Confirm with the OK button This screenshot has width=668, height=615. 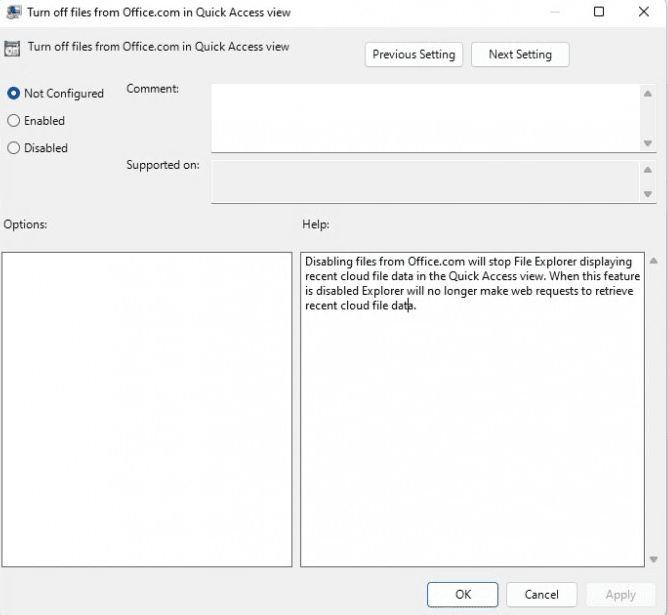click(463, 594)
